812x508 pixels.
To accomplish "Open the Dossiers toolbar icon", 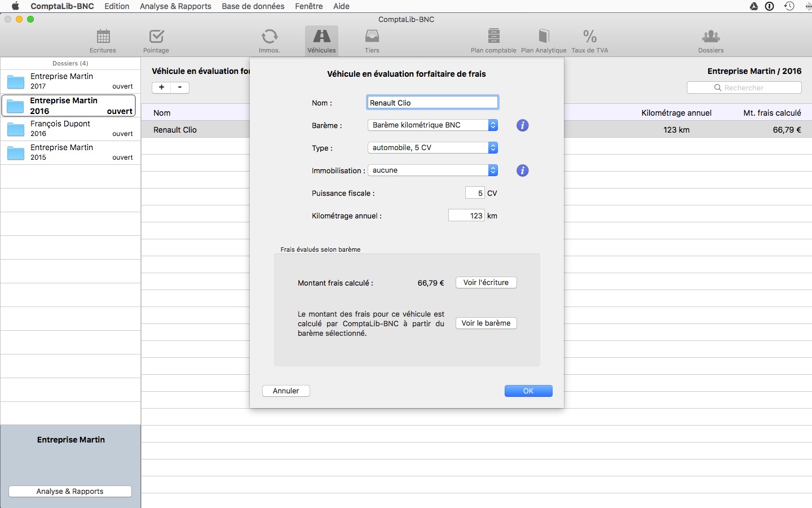I will (x=710, y=41).
